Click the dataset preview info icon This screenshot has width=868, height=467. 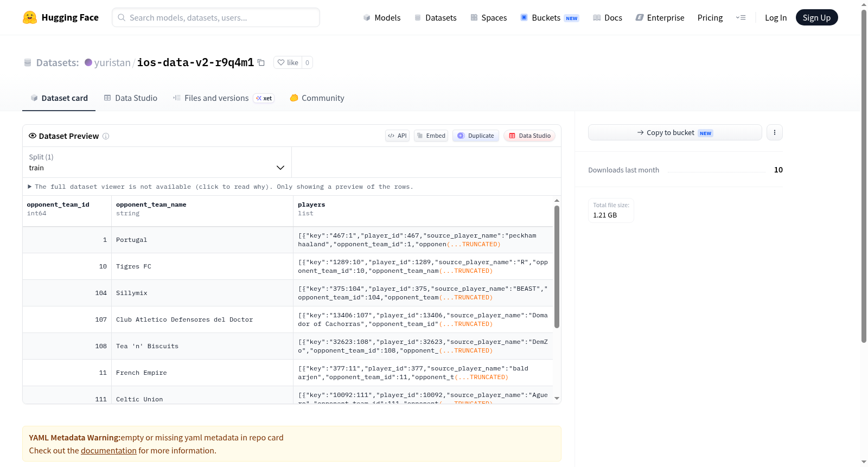point(106,136)
